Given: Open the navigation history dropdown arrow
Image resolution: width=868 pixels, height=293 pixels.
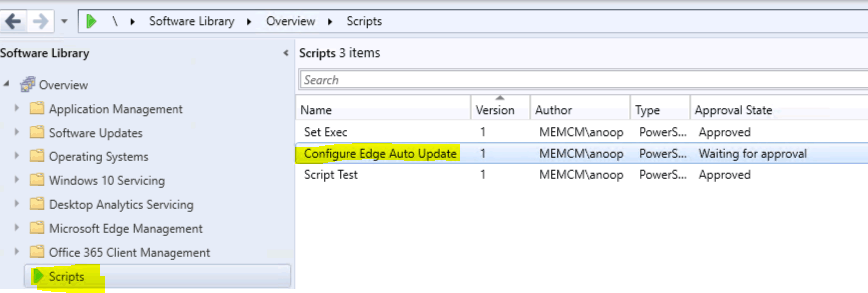Looking at the screenshot, I should (x=64, y=21).
